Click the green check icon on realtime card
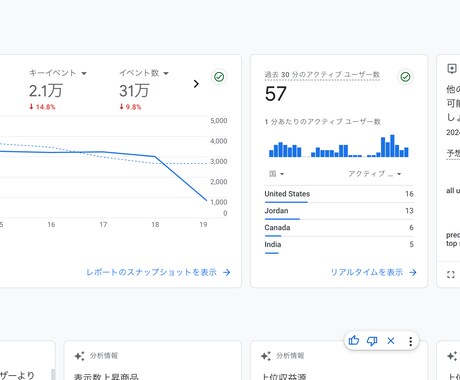 pos(405,77)
